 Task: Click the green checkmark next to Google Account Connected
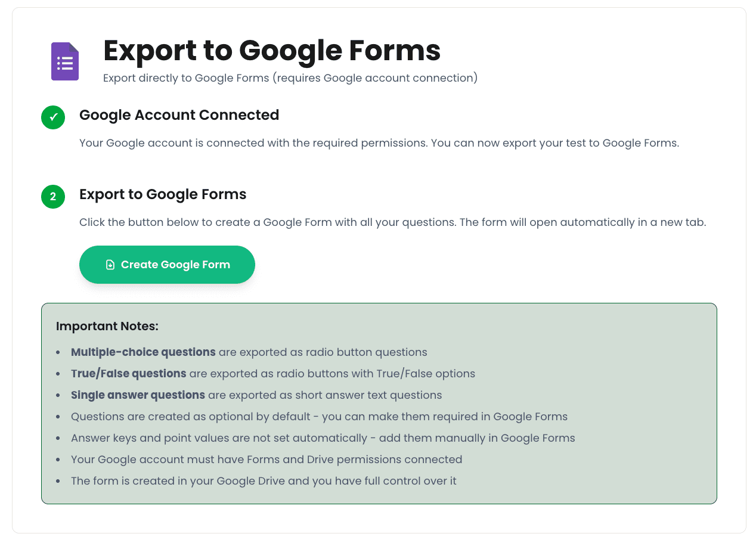(52, 117)
